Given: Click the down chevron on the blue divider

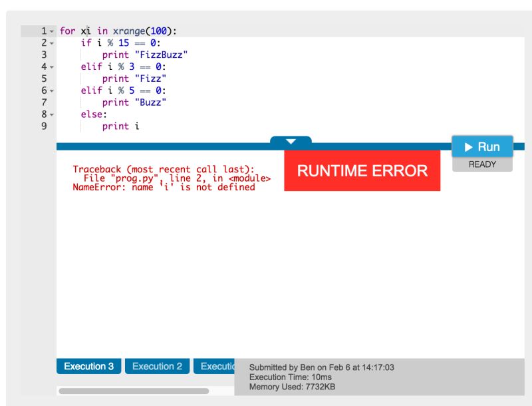Looking at the screenshot, I should click(291, 141).
